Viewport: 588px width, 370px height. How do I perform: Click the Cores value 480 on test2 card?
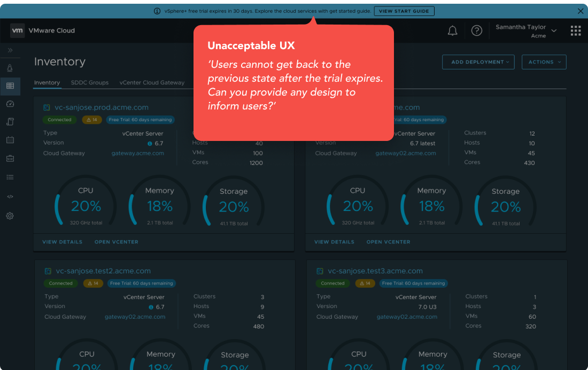[258, 327]
